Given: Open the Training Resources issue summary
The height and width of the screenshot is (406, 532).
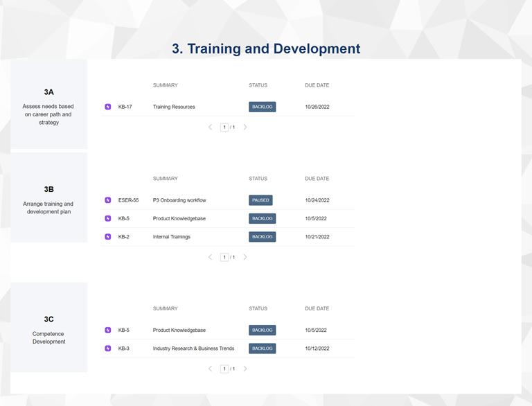Looking at the screenshot, I should [x=174, y=107].
